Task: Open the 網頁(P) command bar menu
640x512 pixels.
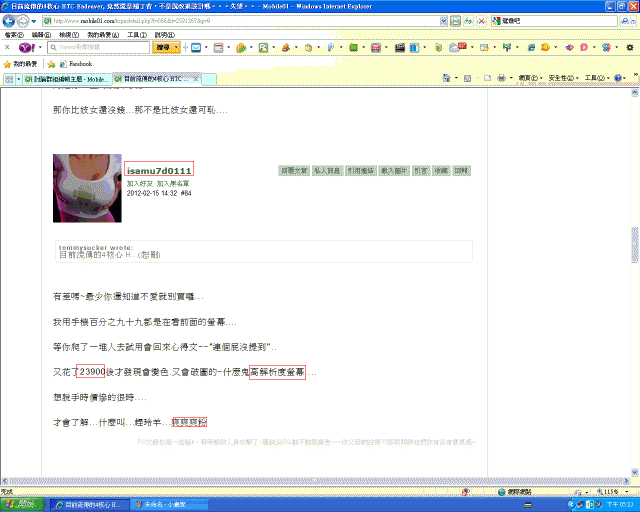Action: (x=531, y=78)
